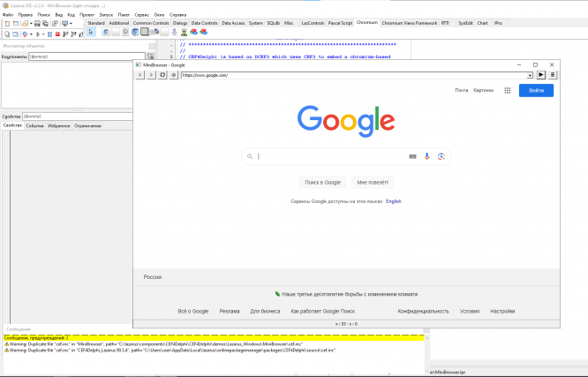Switch to the Standard palette tab
Screen dimensions: 588x377
pos(96,23)
